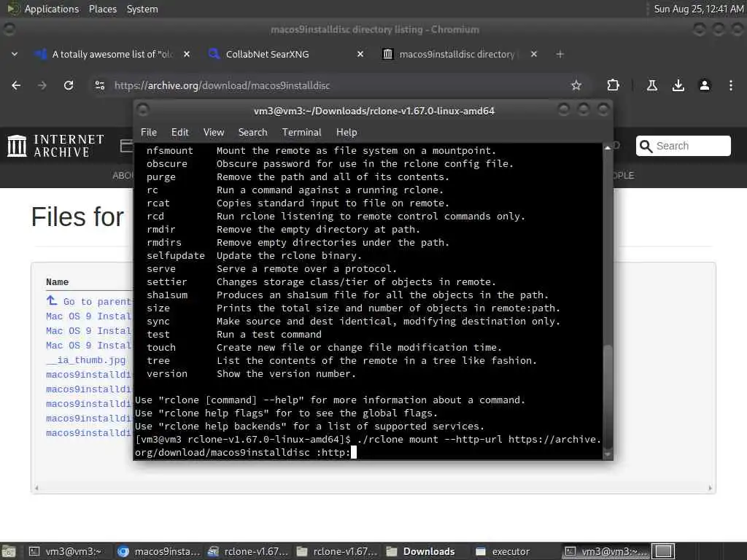Switch to the executor taskbar window
The height and width of the screenshot is (560, 747).
503,551
